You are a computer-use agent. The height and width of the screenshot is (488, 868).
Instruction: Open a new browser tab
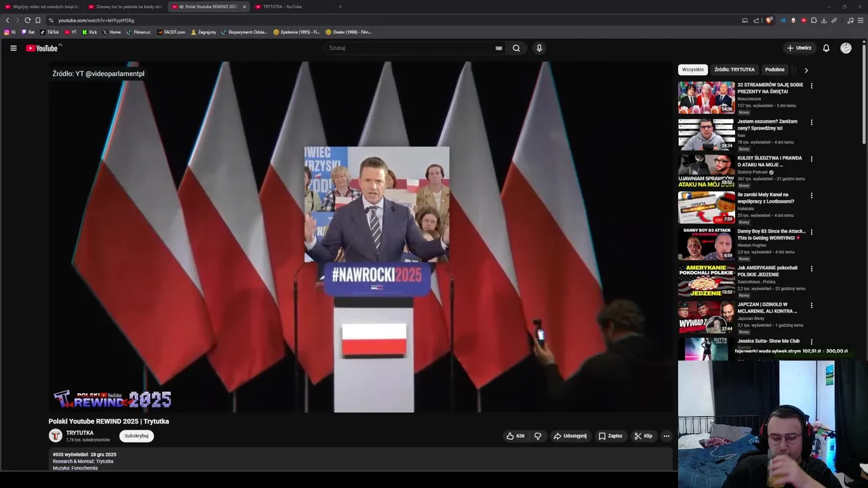tap(340, 7)
